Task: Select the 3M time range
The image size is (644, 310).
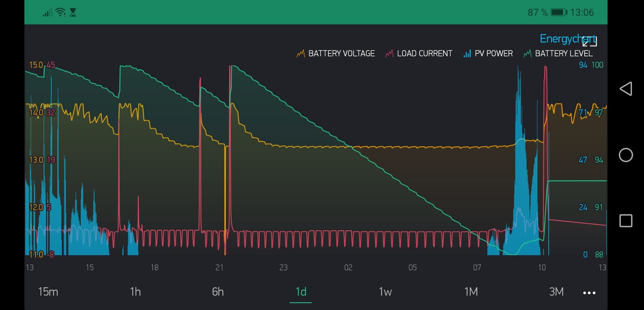Action: (x=556, y=292)
